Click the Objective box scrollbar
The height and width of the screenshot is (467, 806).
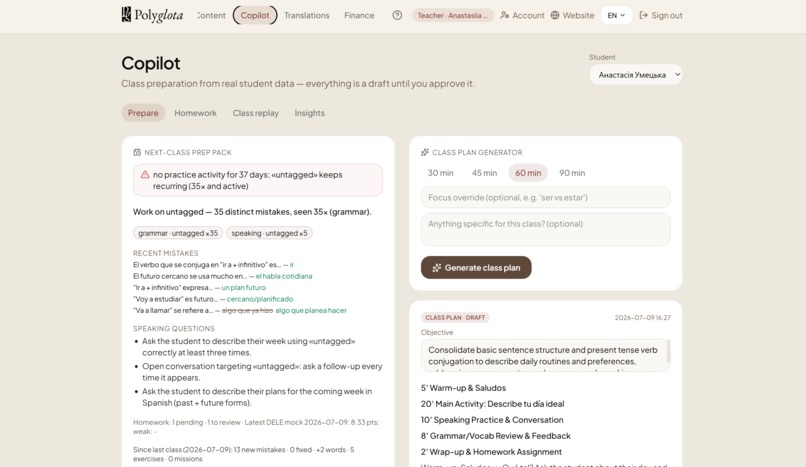click(668, 352)
